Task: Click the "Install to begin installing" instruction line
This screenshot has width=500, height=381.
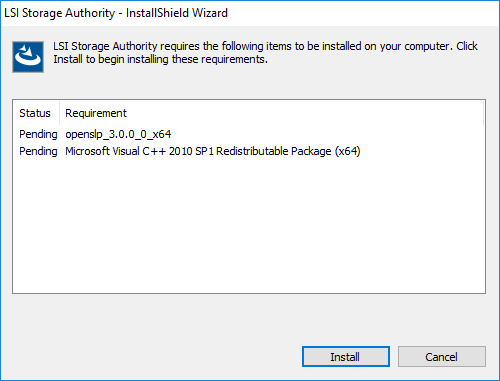Action: click(x=160, y=59)
